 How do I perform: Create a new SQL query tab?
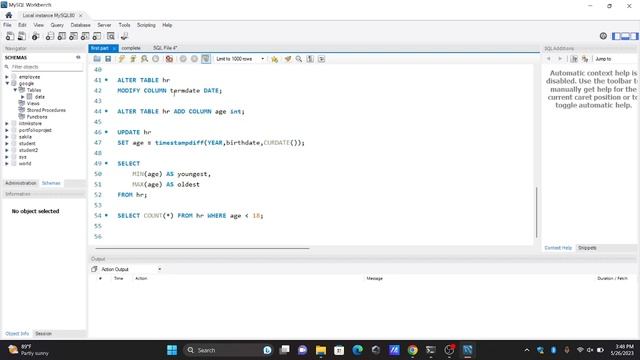(10, 36)
